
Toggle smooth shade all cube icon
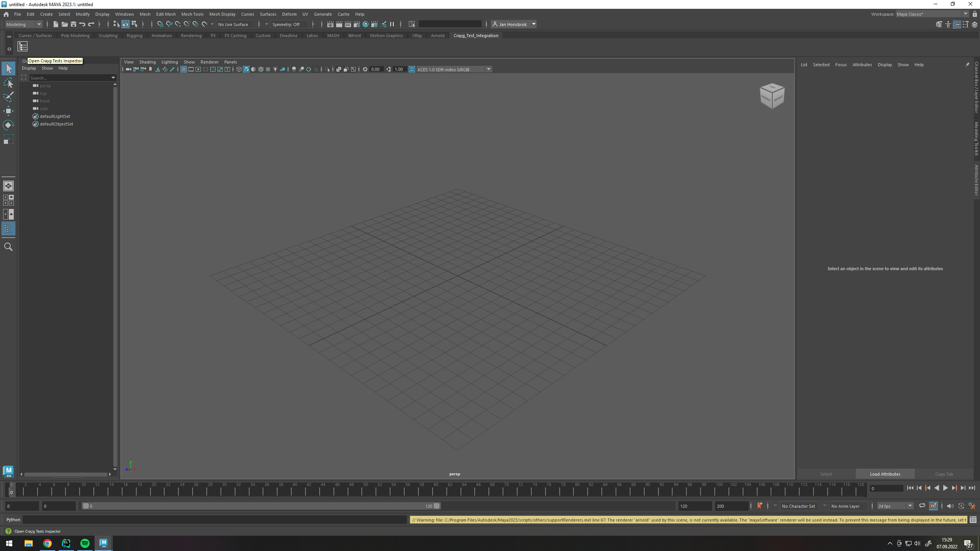pos(246,69)
